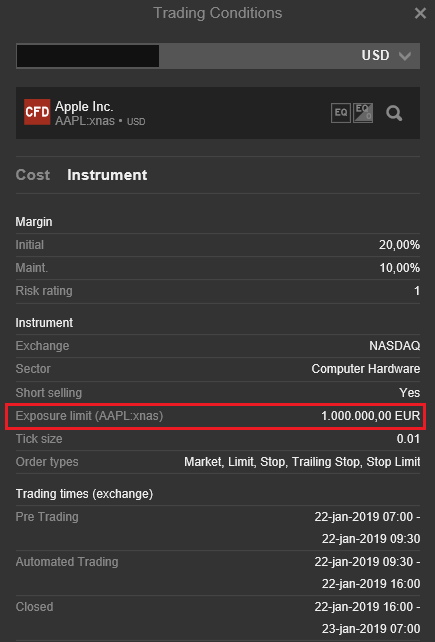Image resolution: width=435 pixels, height=642 pixels.
Task: Click the Order types row
Action: [x=218, y=462]
